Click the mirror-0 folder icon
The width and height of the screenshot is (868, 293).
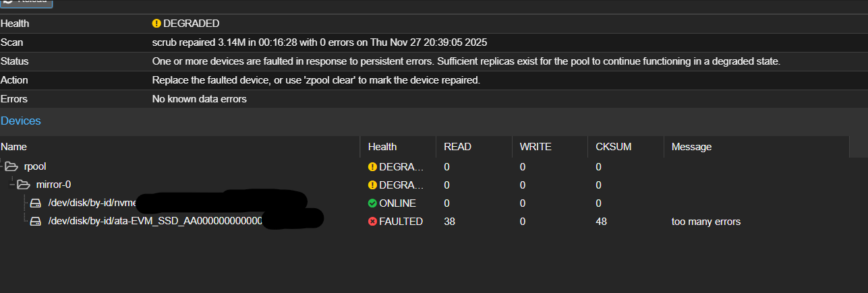click(23, 185)
